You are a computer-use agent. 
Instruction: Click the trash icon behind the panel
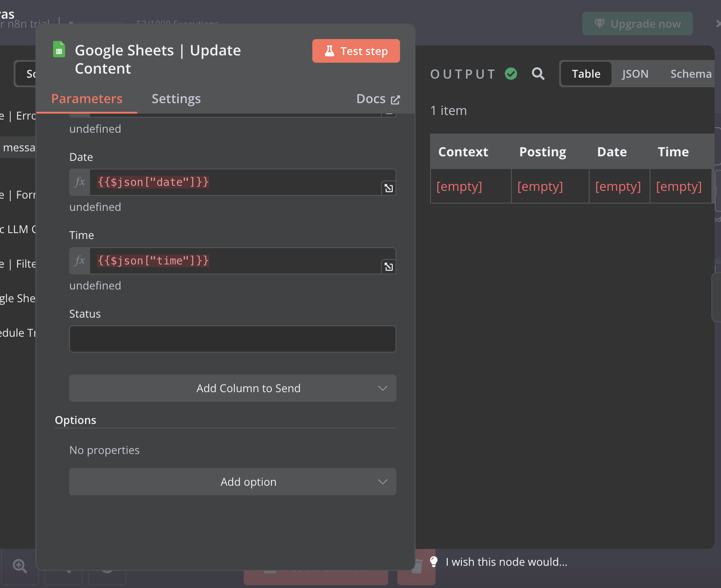click(x=417, y=566)
